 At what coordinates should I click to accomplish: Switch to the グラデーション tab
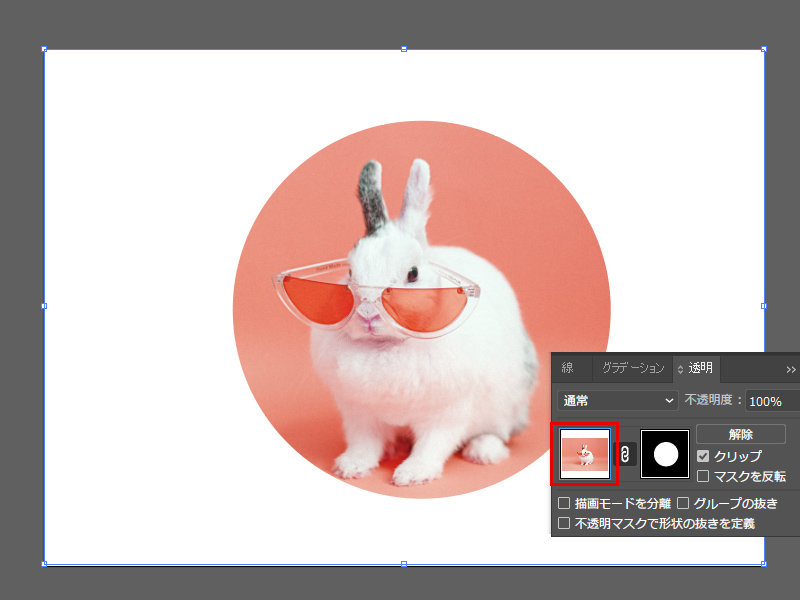[x=631, y=368]
